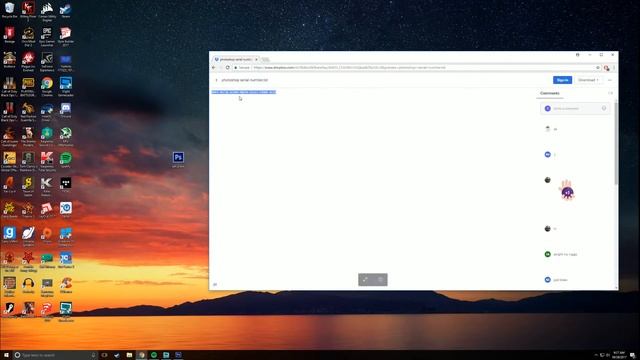
Task: Open File Explorer from taskbar
Action: tap(129, 355)
